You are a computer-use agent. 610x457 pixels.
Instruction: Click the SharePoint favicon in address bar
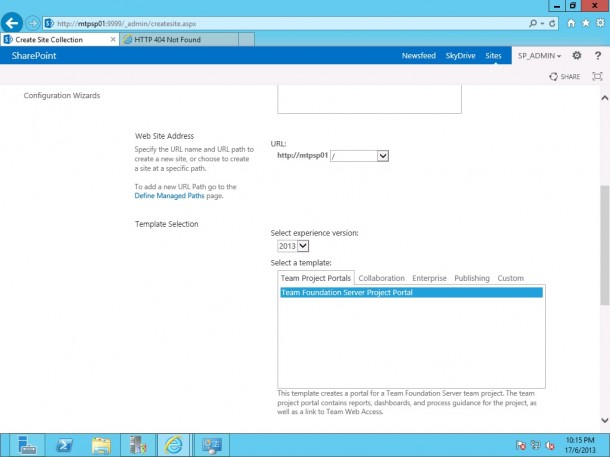(49, 23)
